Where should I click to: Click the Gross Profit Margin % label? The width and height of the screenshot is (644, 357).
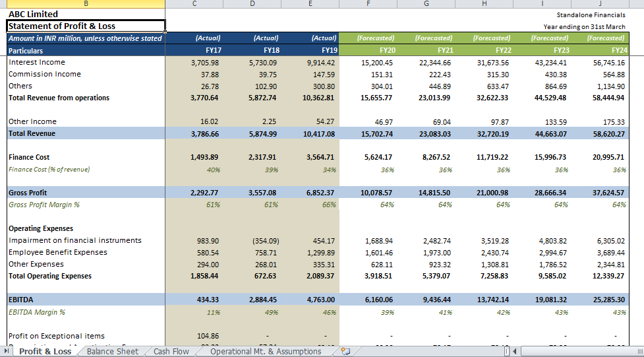pyautogui.click(x=44, y=205)
